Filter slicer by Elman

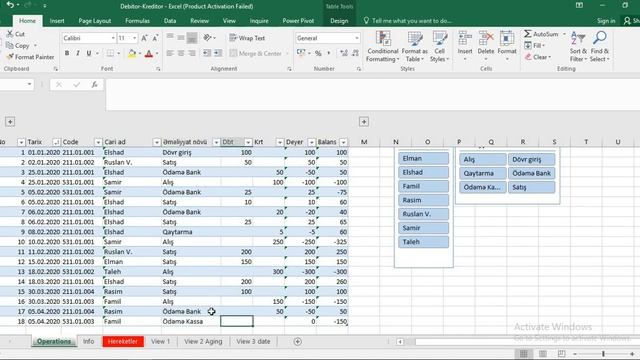click(424, 158)
